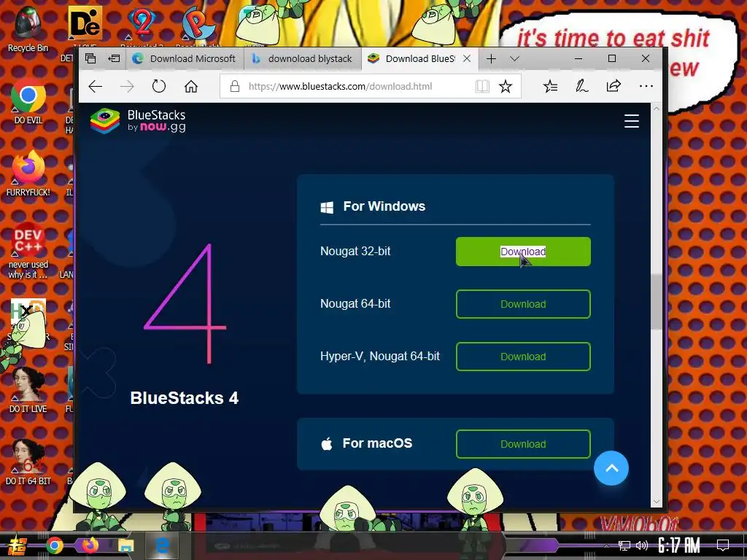Open the notification action center icon

tap(723, 545)
